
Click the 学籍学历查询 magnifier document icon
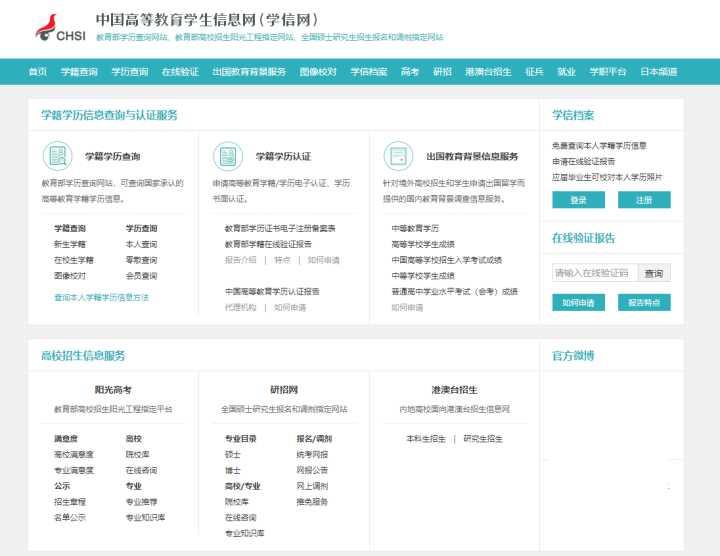57,156
